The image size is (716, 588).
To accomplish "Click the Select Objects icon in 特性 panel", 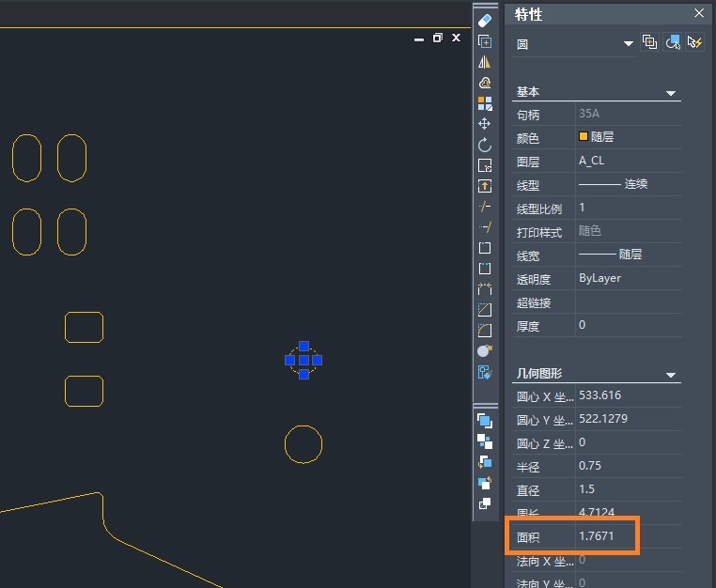I will [672, 42].
